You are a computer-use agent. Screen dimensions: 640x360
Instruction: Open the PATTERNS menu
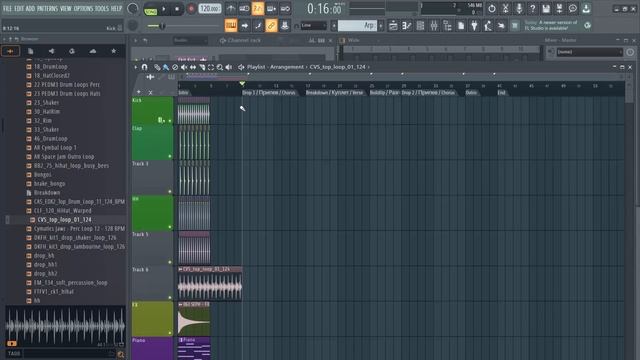(47, 9)
